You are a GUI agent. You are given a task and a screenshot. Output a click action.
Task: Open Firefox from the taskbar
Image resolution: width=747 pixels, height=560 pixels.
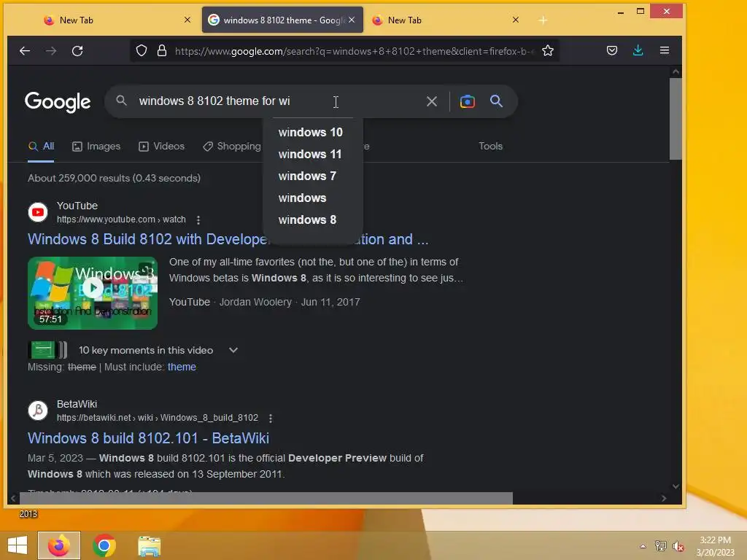coord(59,545)
